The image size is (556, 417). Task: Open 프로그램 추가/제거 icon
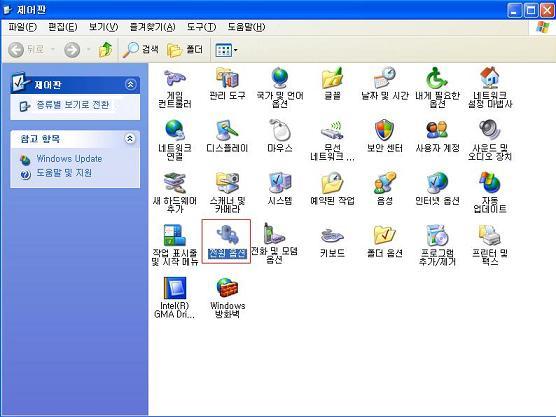[x=437, y=235]
